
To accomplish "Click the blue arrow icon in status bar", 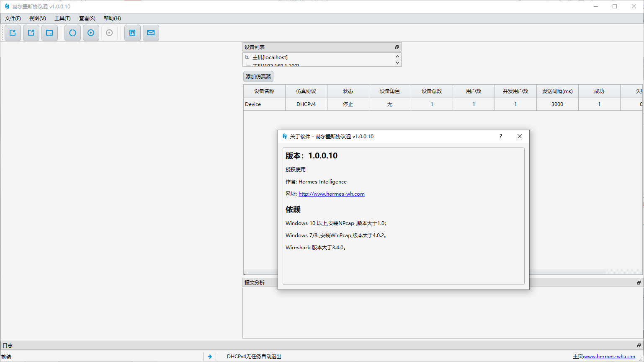I will (x=210, y=357).
